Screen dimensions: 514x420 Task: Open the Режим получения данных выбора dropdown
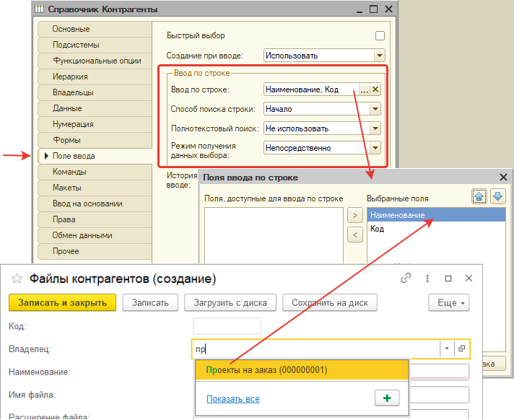click(x=375, y=148)
